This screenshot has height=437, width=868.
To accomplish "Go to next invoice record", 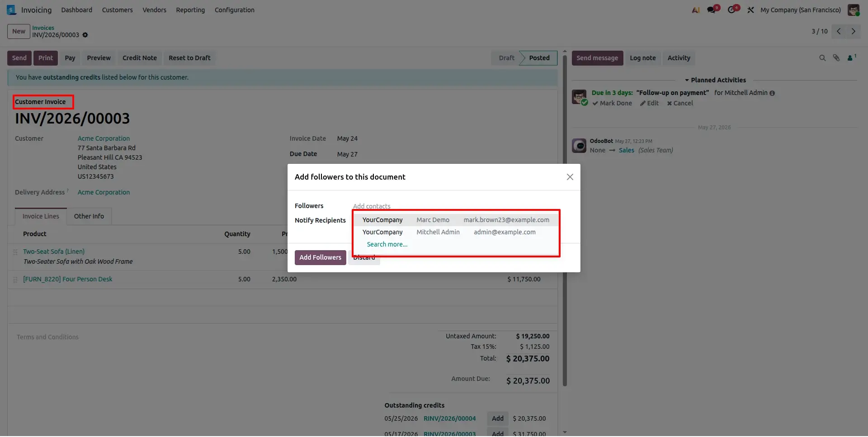I will point(853,31).
